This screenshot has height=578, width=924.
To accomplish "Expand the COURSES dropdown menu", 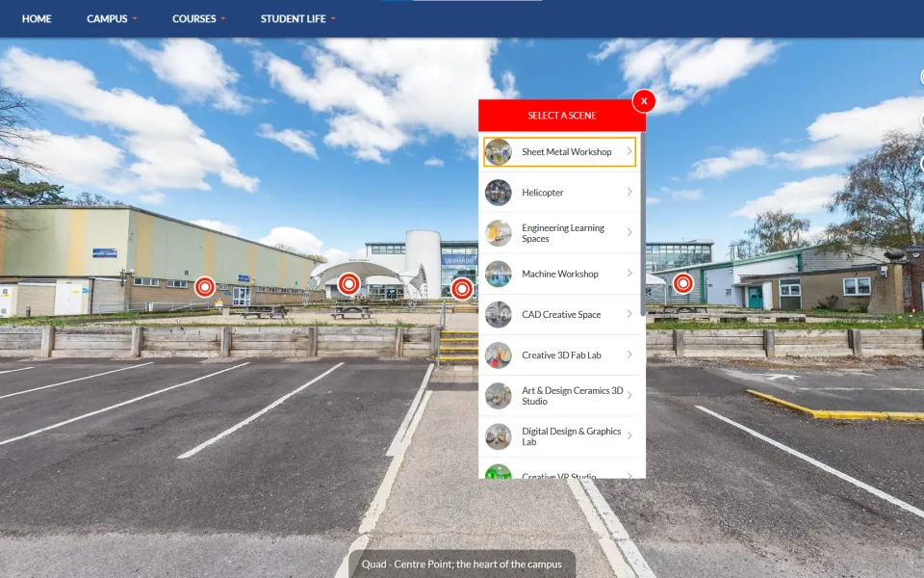I will [x=198, y=19].
